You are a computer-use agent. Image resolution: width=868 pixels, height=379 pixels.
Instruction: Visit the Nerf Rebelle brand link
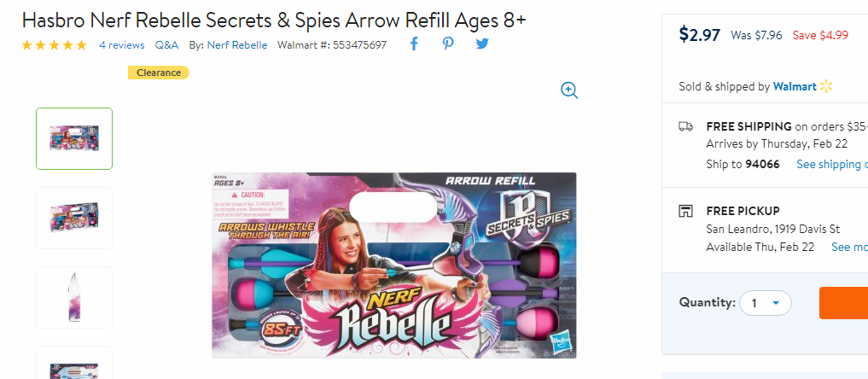(237, 45)
